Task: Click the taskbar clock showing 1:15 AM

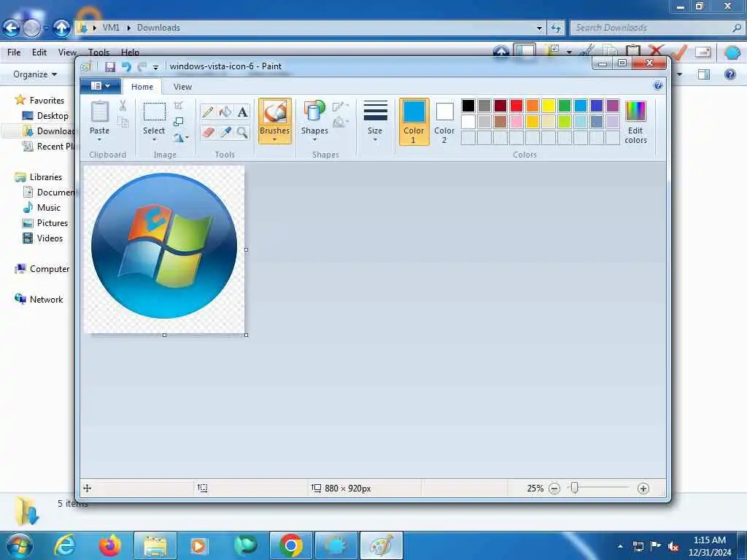Action: pos(710,546)
